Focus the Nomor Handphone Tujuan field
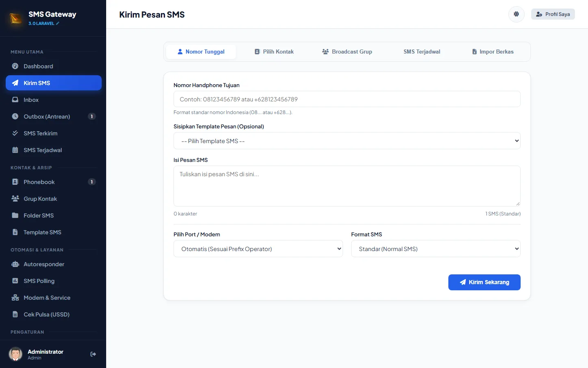588x368 pixels. coord(347,99)
